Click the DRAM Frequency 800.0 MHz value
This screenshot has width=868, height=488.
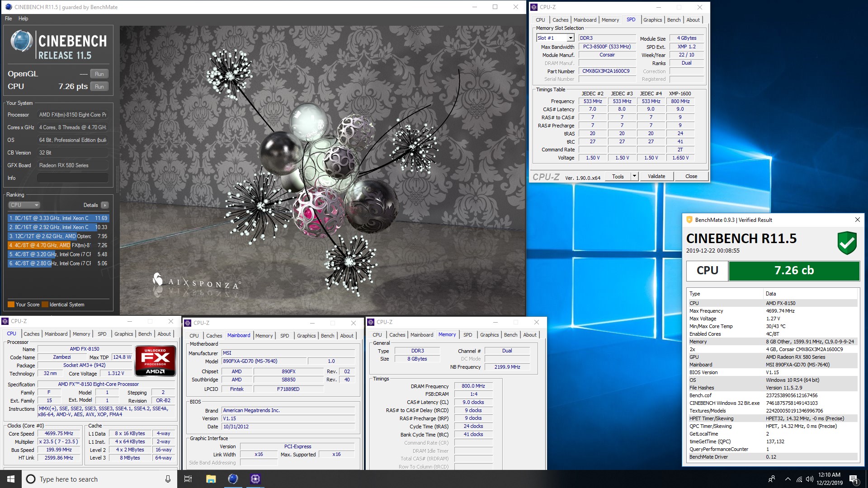tap(473, 386)
